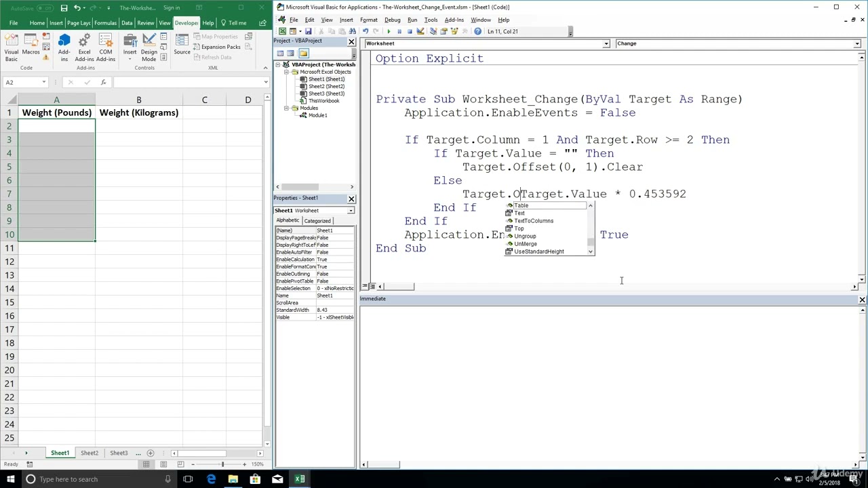868x488 pixels.
Task: Click Undo arrow in VBA toolbar
Action: coord(366,31)
